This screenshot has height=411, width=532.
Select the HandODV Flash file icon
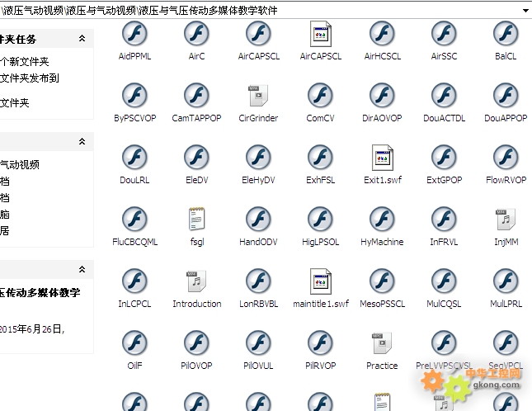click(x=258, y=219)
